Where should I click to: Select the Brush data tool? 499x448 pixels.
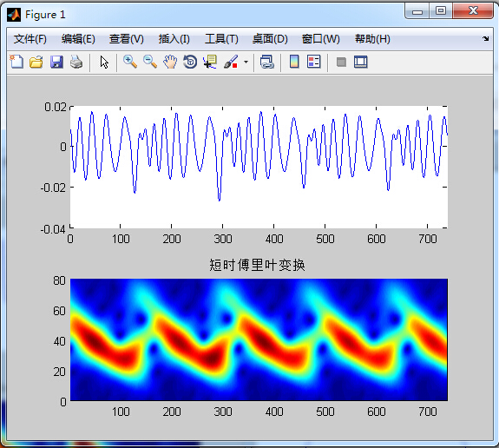231,62
